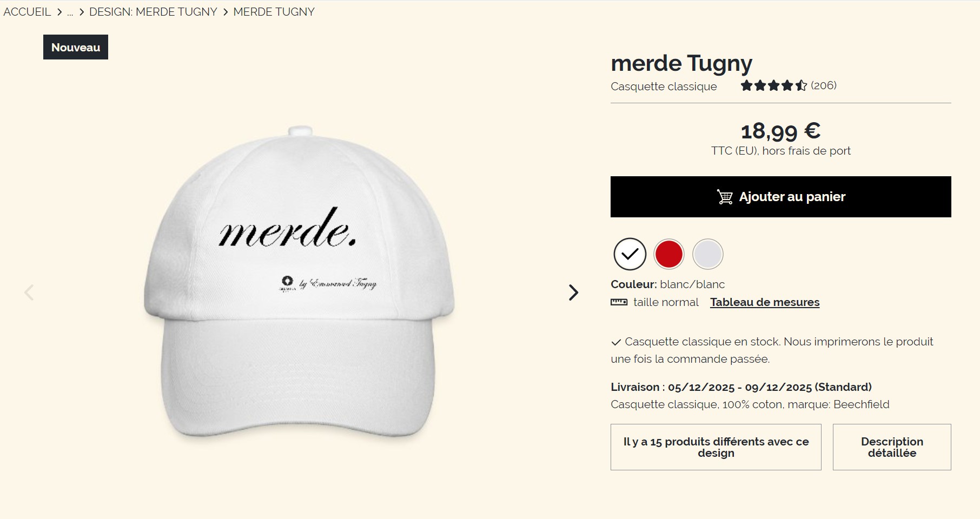Viewport: 980px width, 519px height.
Task: Open the Tableau de mesures link
Action: (765, 302)
